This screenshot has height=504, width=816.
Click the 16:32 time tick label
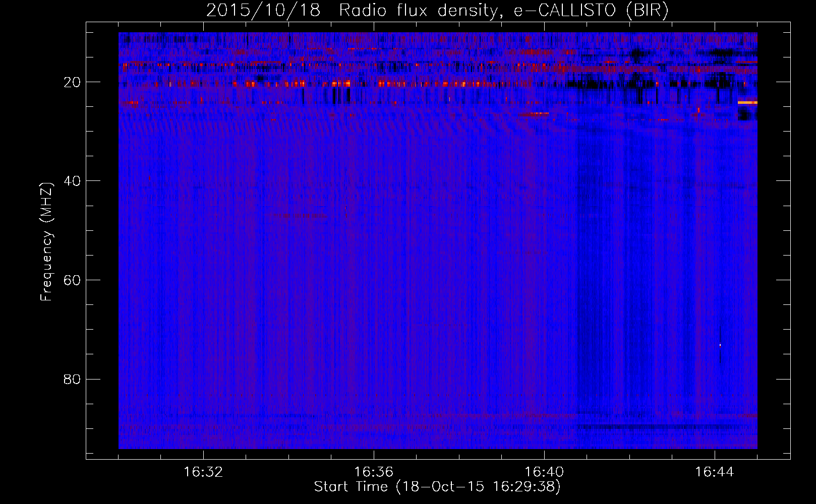(203, 472)
